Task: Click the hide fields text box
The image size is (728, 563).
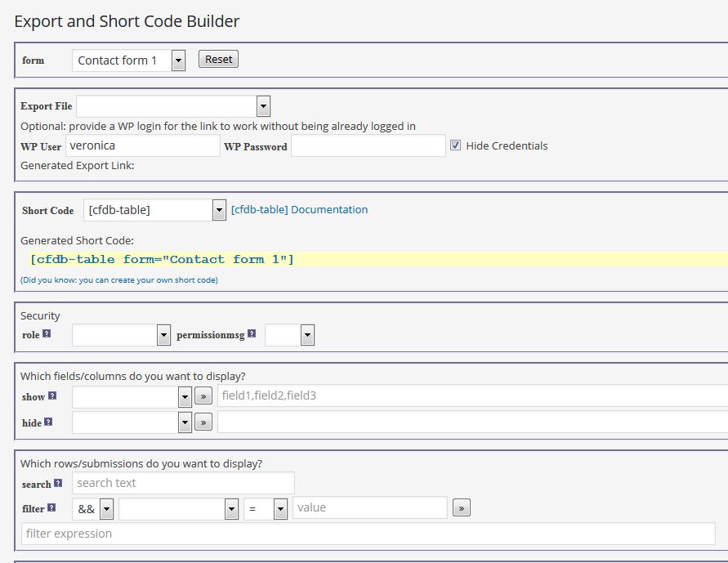Action: click(472, 422)
